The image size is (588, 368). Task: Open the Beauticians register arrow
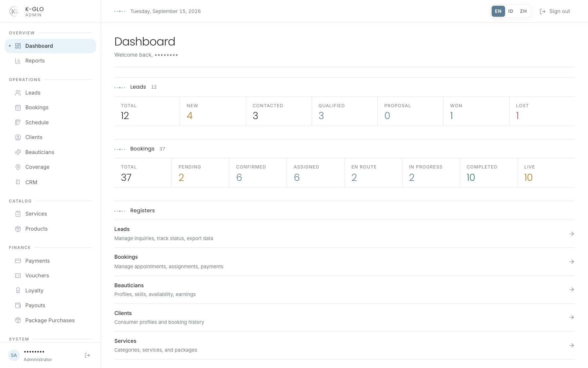[572, 289]
